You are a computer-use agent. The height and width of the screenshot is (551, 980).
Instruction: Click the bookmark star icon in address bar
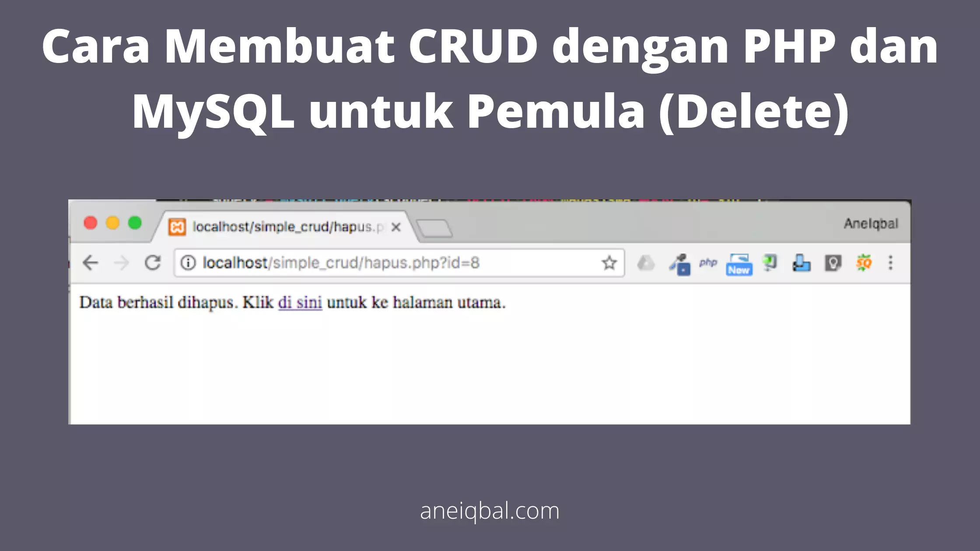[x=609, y=262]
